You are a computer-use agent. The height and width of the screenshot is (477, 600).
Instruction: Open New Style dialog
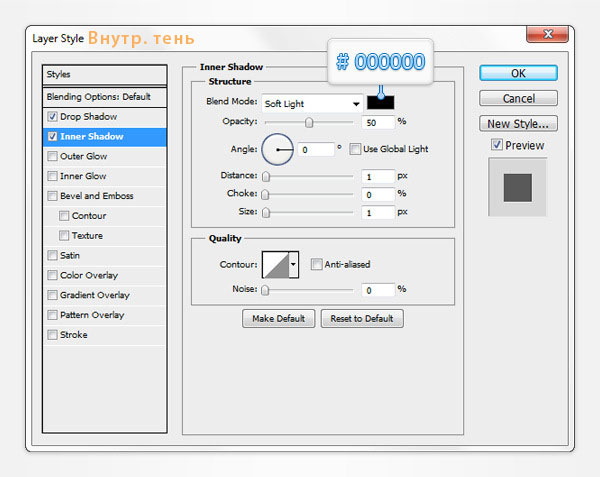point(518,124)
